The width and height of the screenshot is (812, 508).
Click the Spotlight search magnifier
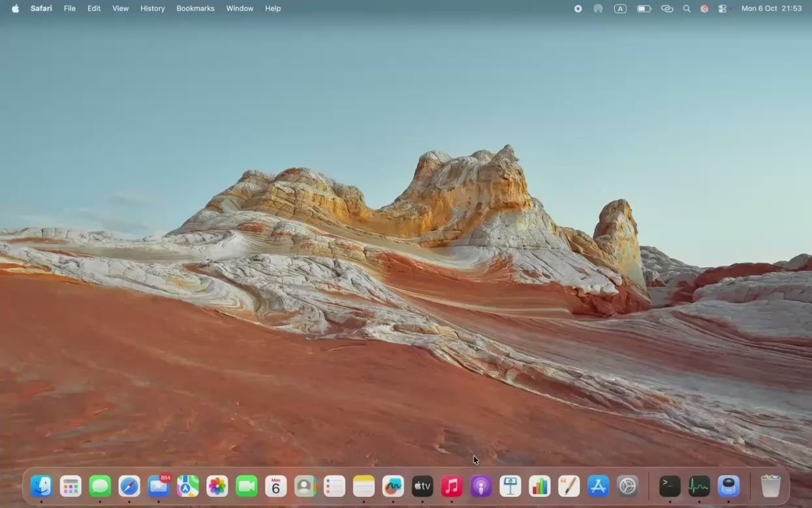coord(687,8)
